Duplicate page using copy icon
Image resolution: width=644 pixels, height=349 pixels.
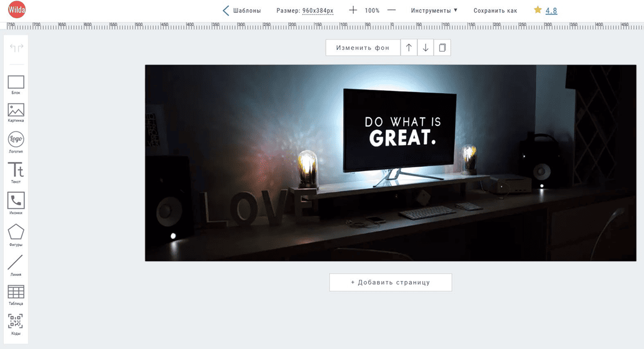pyautogui.click(x=442, y=48)
